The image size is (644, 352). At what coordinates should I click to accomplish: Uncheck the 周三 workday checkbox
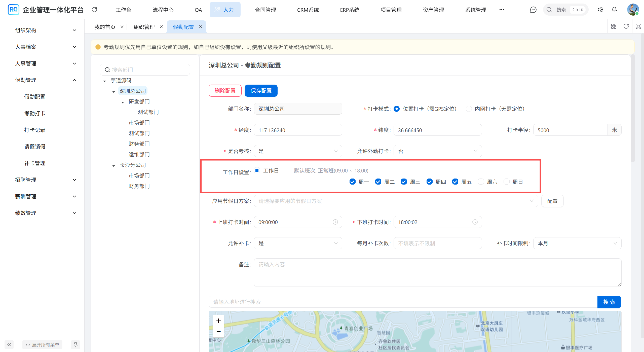pyautogui.click(x=404, y=182)
